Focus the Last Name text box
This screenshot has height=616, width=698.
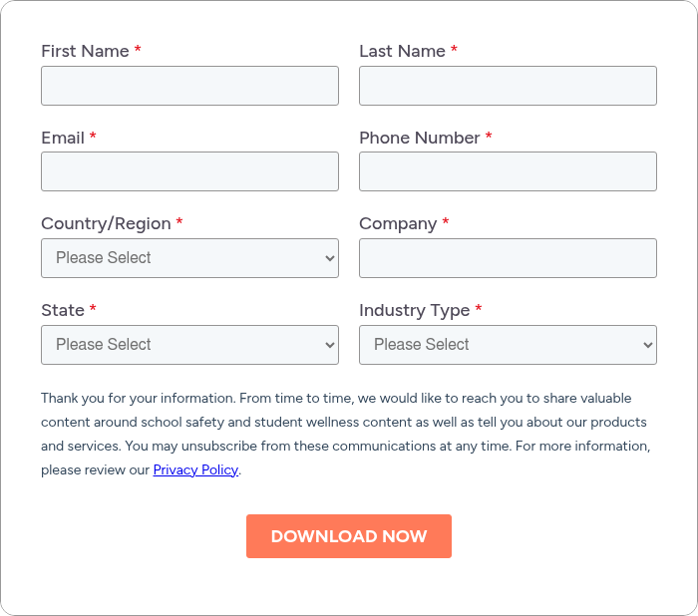tap(508, 86)
